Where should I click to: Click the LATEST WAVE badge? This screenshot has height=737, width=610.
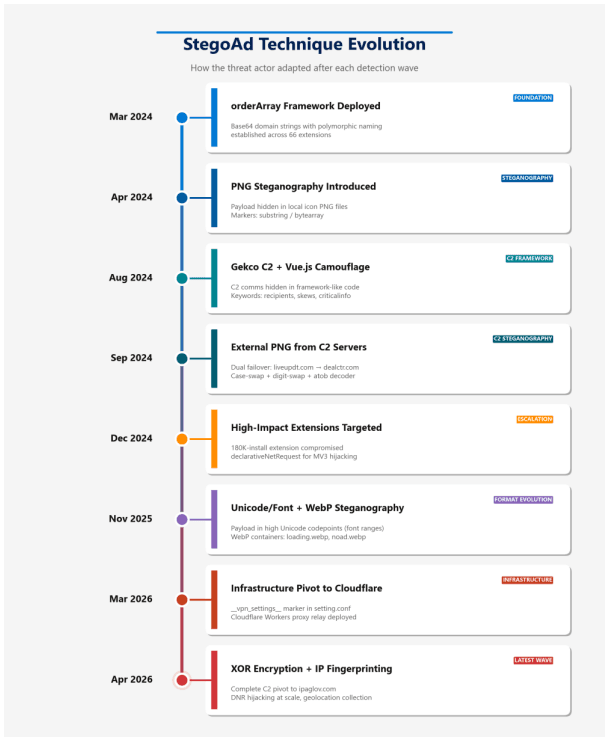533,660
